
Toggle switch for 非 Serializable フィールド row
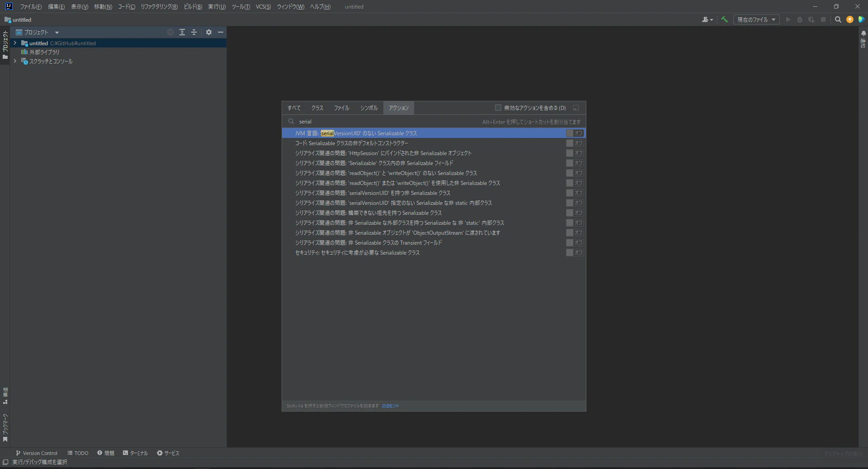click(575, 163)
